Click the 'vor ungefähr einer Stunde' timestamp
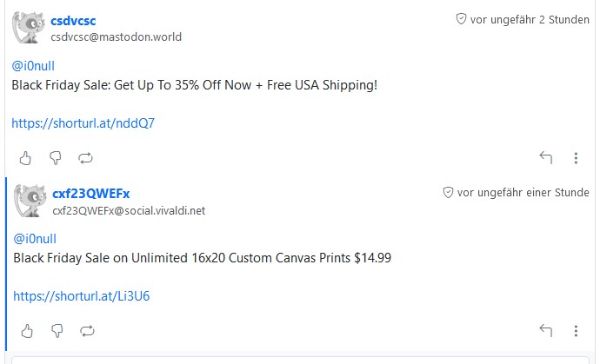This screenshot has width=600, height=364. pyautogui.click(x=523, y=192)
